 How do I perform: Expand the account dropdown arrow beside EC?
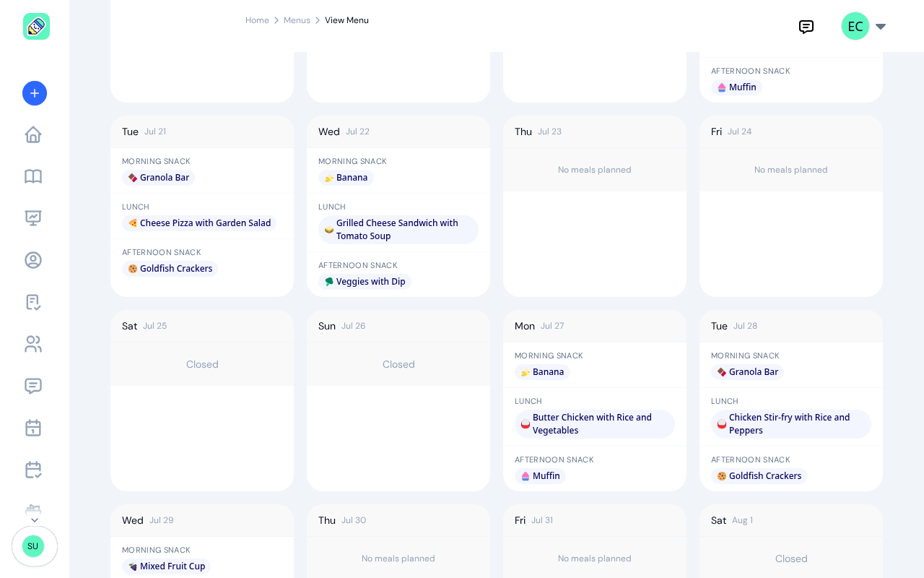(881, 27)
